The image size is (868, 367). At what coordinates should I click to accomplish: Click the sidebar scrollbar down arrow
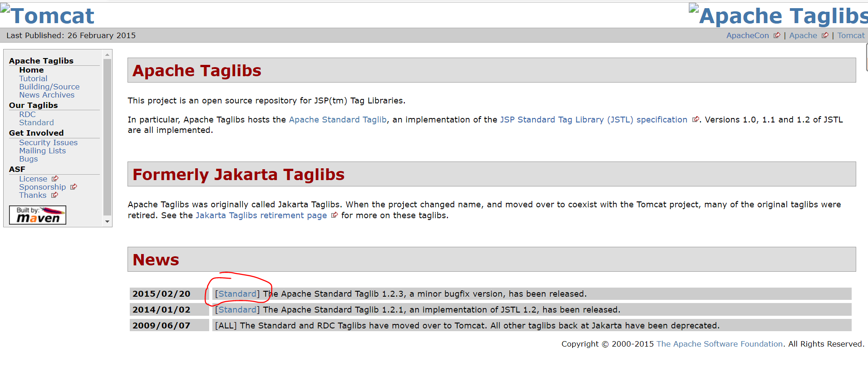(x=108, y=221)
